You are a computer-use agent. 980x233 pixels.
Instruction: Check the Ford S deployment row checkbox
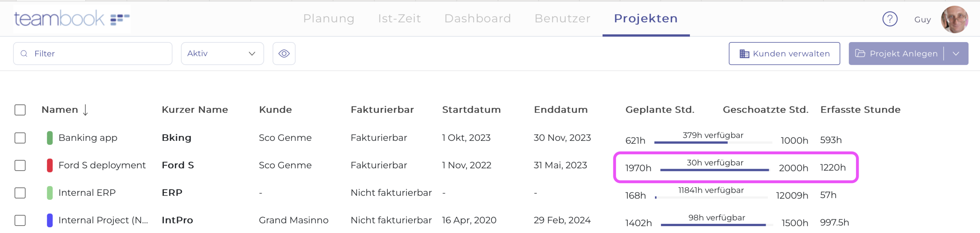click(20, 165)
